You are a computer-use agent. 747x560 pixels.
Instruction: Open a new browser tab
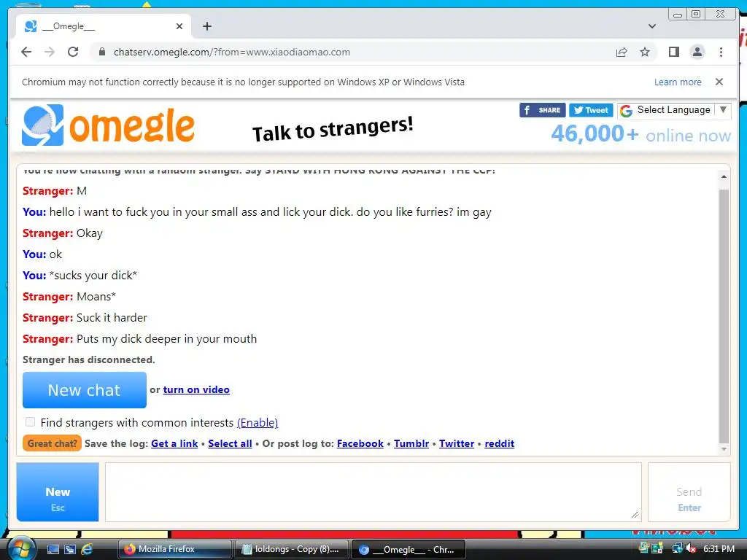pos(206,26)
